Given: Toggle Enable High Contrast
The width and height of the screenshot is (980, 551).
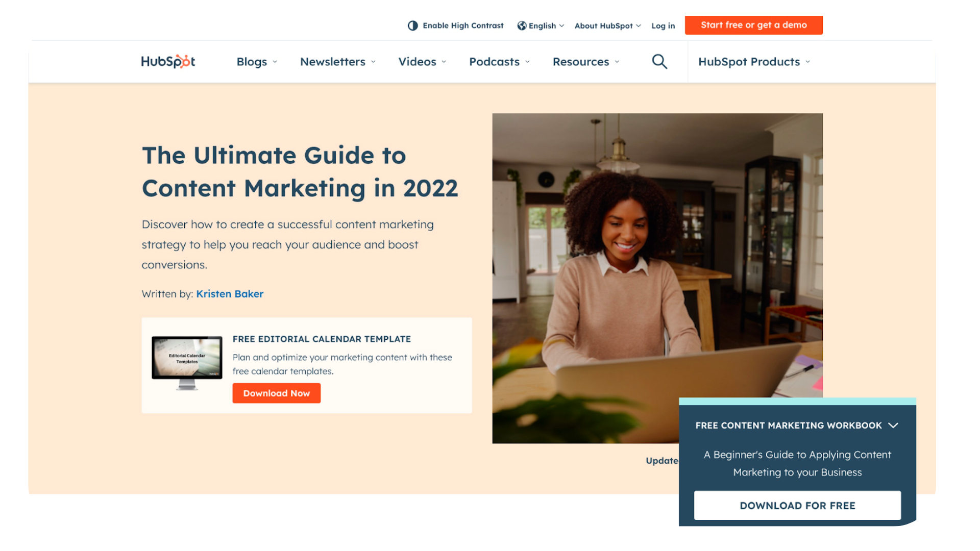Looking at the screenshot, I should [x=462, y=26].
